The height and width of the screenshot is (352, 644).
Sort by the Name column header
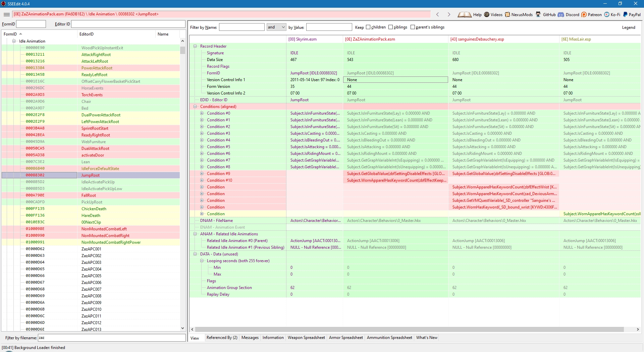click(168, 34)
